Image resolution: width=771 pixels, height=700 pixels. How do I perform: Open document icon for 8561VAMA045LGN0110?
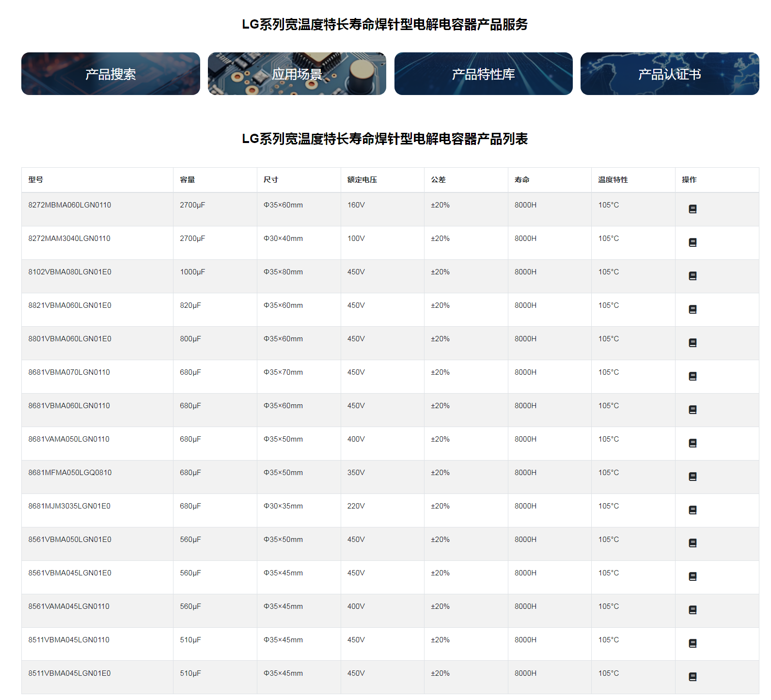point(692,610)
